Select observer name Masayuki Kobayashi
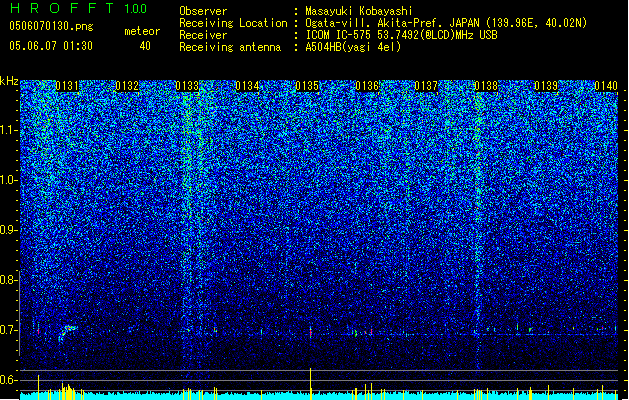 click(359, 11)
